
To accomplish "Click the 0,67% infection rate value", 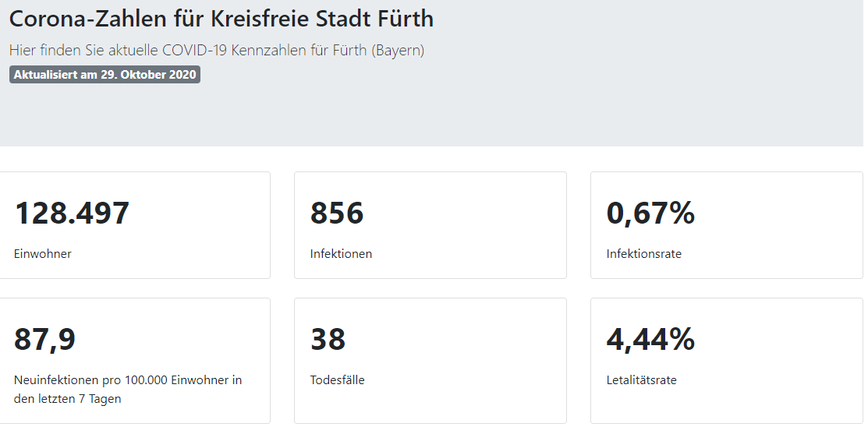I will (650, 213).
